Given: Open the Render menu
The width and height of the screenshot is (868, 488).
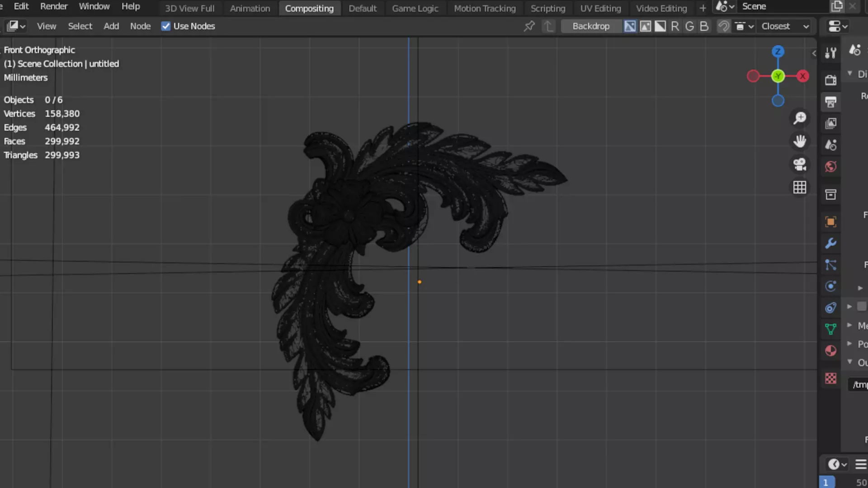Looking at the screenshot, I should pos(54,6).
